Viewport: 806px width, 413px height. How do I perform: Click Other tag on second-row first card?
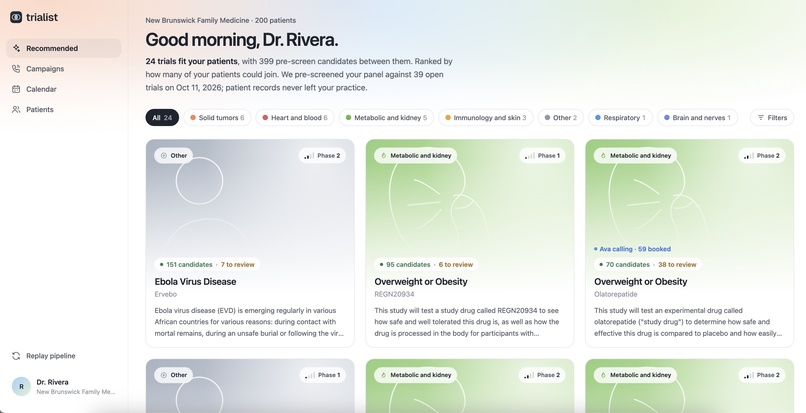(x=174, y=375)
